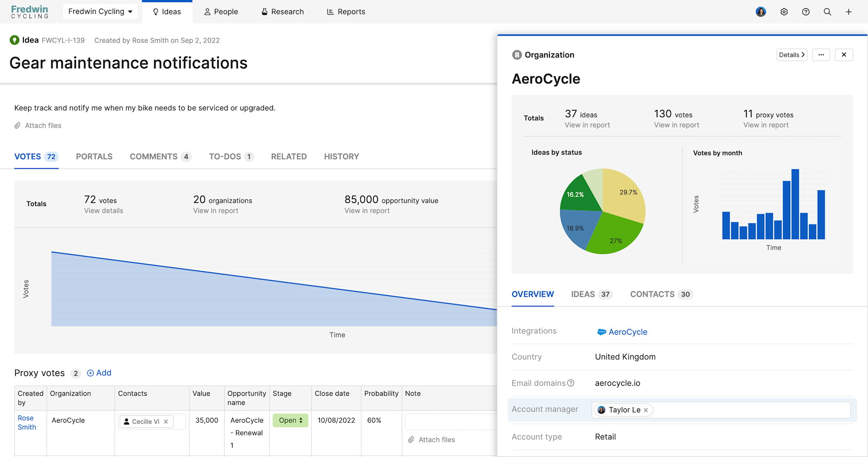
Task: Open the Ideas navigation menu
Action: [167, 12]
